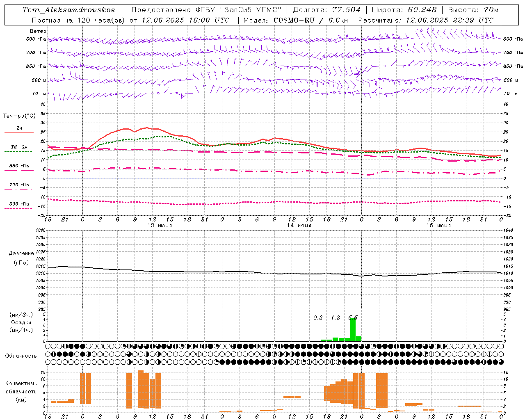The width and height of the screenshot is (525, 420).
Task: Click 'Прогноз на 120 часа(ов)' forecast text
Action: [x=79, y=20]
